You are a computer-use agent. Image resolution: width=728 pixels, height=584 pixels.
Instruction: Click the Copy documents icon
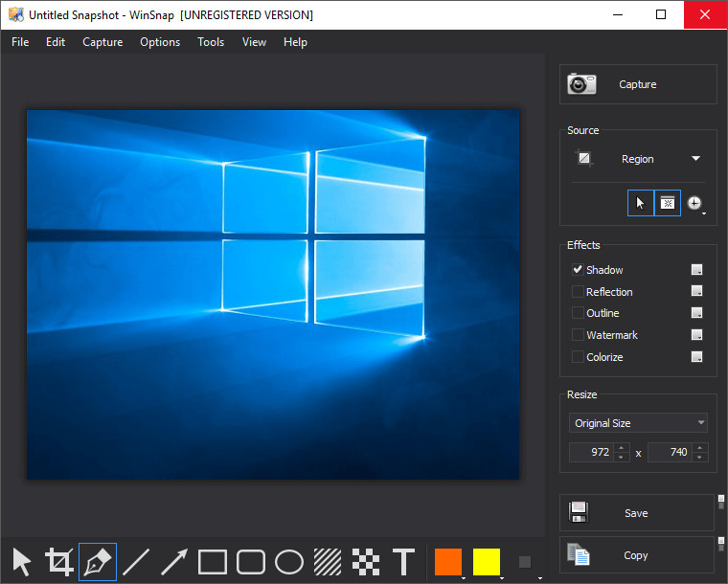click(x=579, y=554)
